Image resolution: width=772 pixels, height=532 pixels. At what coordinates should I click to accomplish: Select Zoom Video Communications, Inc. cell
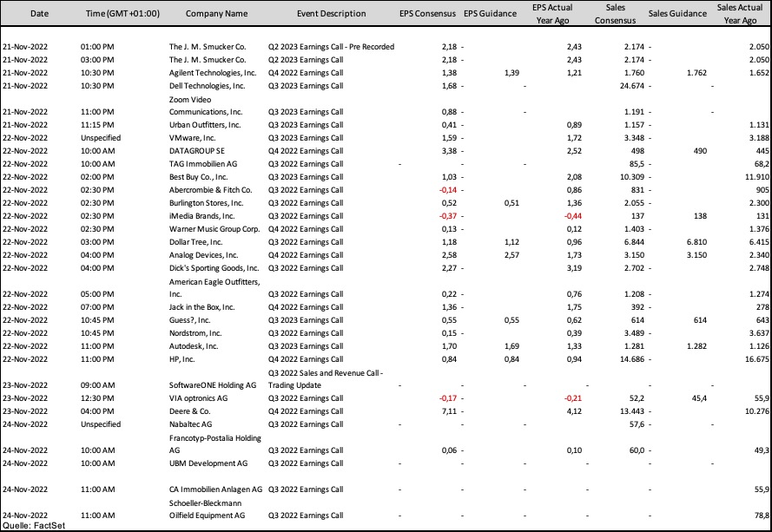(206, 106)
